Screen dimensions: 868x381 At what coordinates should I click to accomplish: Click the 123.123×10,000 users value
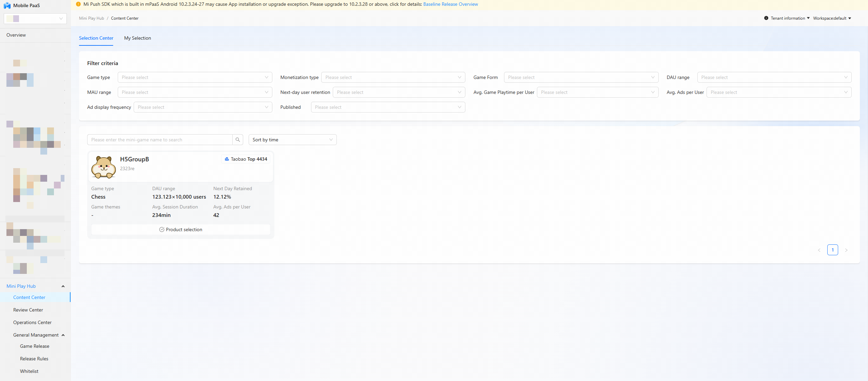(179, 197)
